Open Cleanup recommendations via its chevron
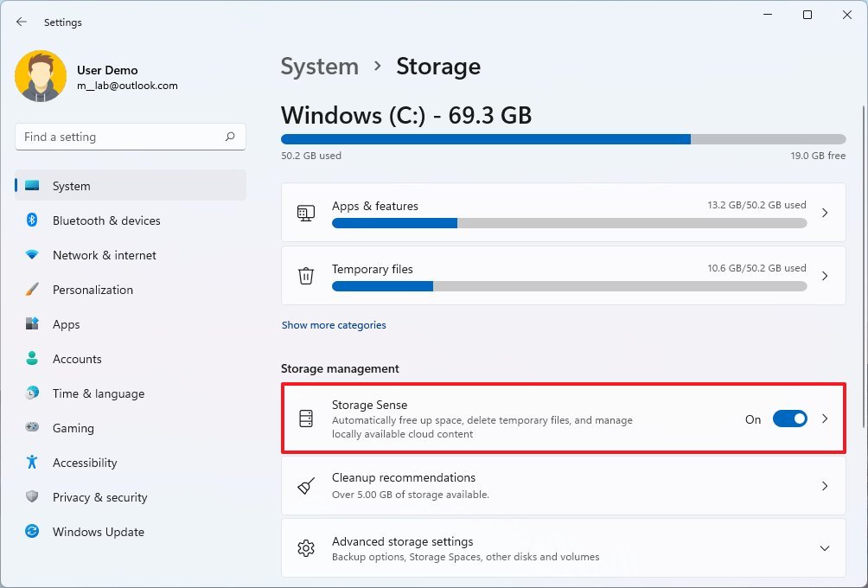 click(x=823, y=484)
